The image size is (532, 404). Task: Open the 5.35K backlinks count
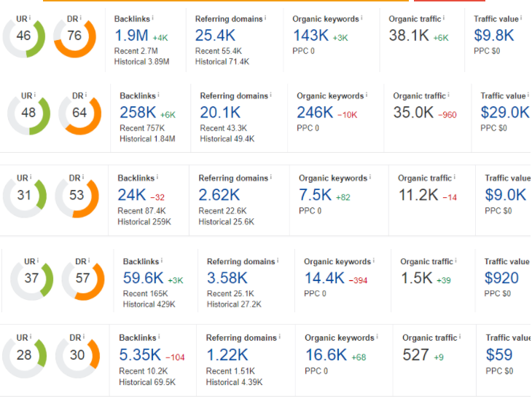click(x=139, y=355)
